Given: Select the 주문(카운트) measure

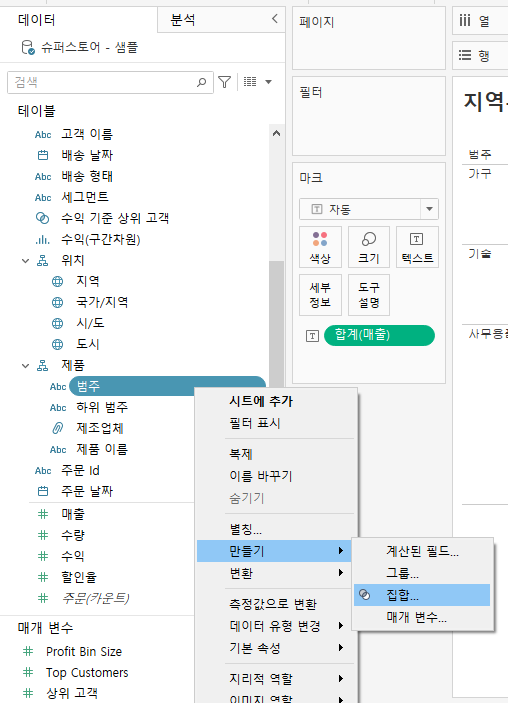Looking at the screenshot, I should [x=95, y=598].
